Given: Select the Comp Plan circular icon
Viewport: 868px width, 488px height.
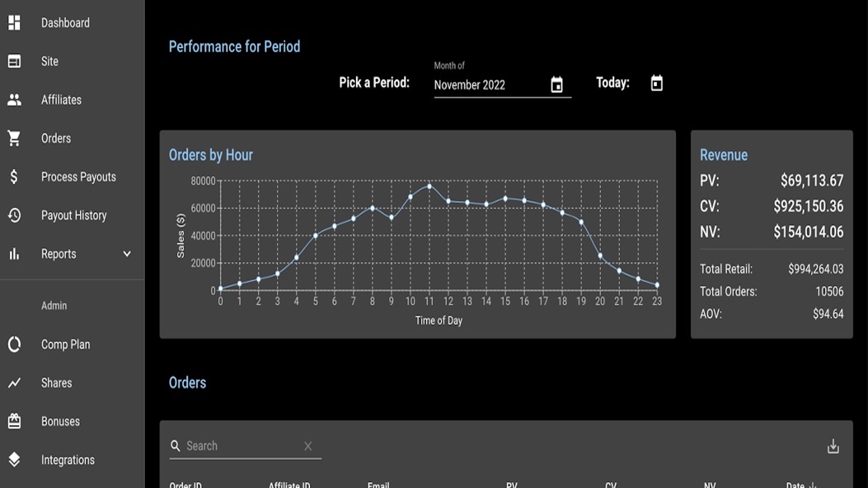Looking at the screenshot, I should (x=14, y=344).
